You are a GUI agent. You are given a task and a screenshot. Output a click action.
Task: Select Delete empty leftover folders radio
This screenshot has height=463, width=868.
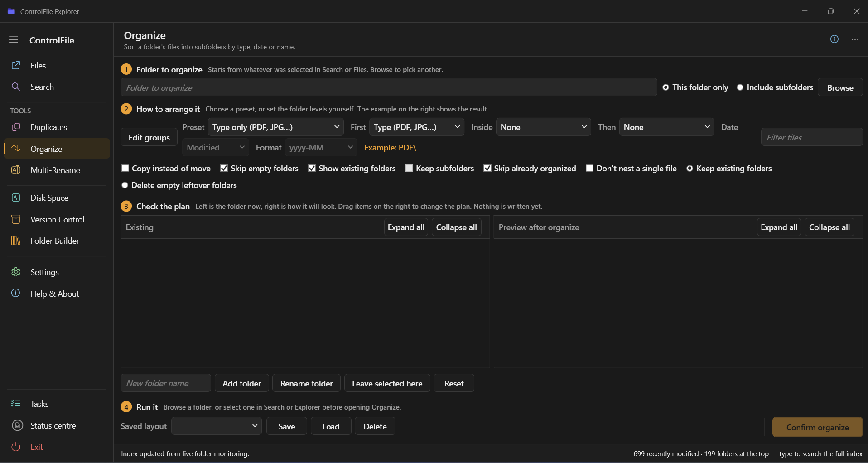pyautogui.click(x=179, y=185)
